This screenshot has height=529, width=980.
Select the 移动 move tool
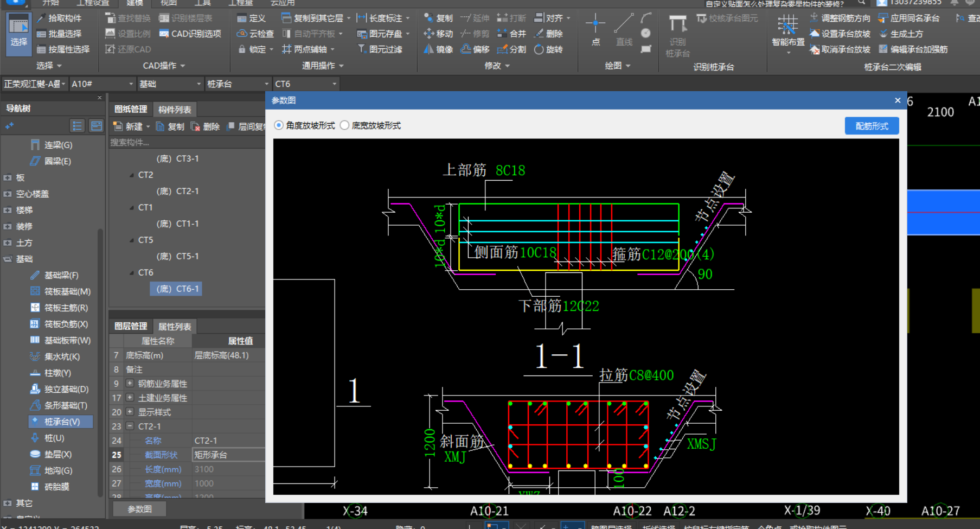[x=438, y=34]
